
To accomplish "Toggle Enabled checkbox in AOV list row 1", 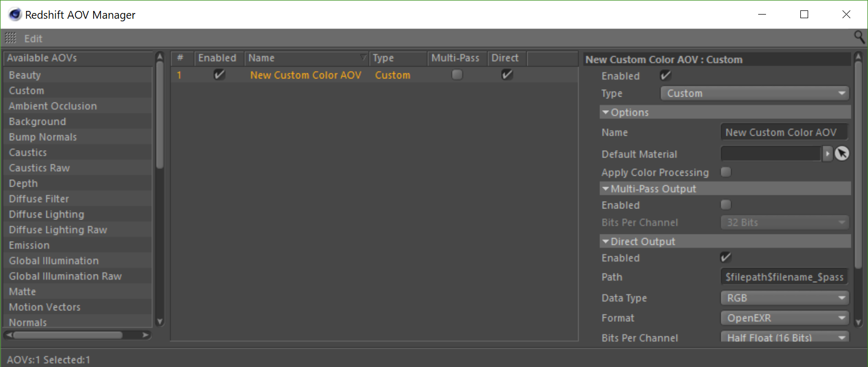I will 219,75.
